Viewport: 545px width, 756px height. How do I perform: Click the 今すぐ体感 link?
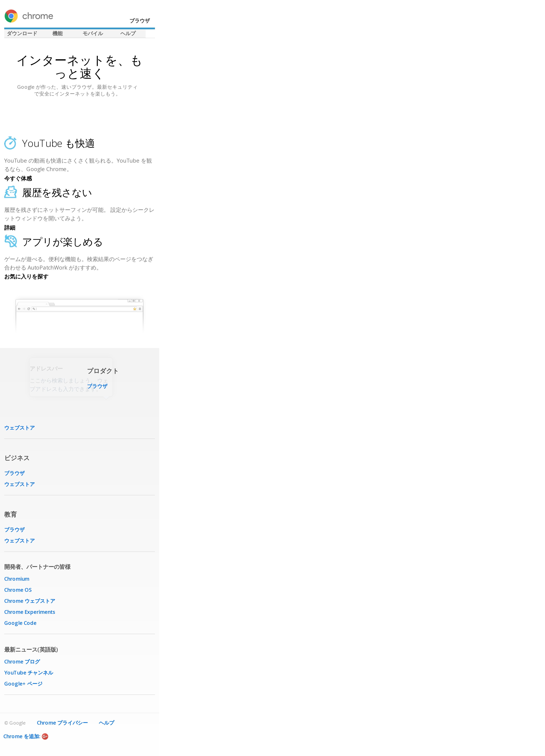18,179
